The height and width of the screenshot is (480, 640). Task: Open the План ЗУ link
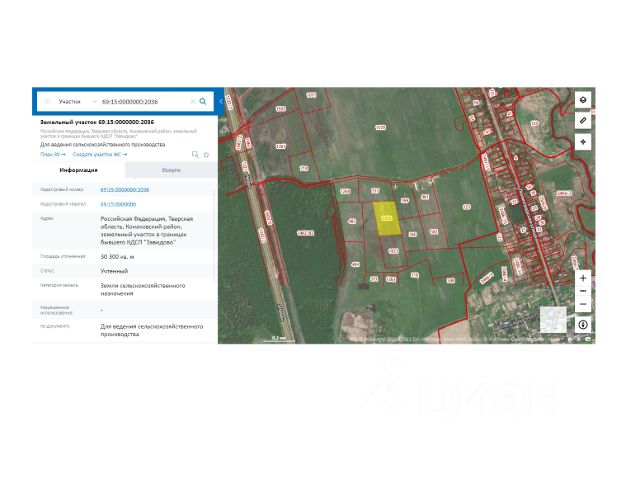click(53, 154)
